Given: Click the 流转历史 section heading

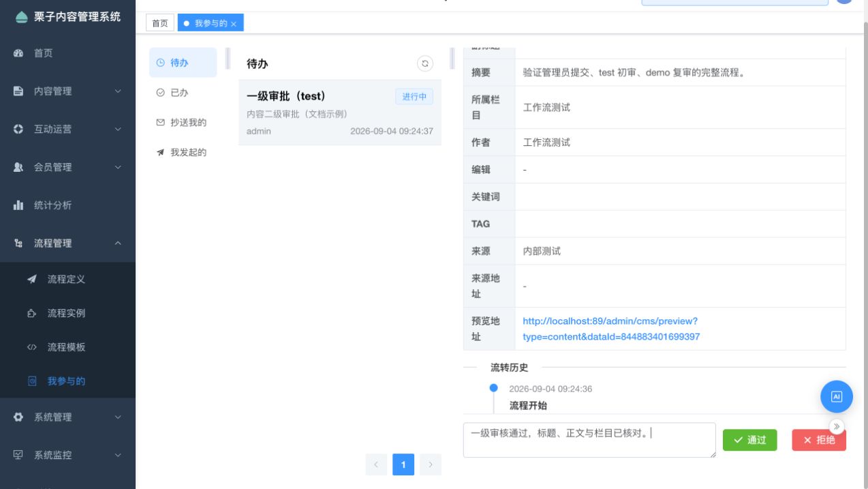Looking at the screenshot, I should (509, 368).
